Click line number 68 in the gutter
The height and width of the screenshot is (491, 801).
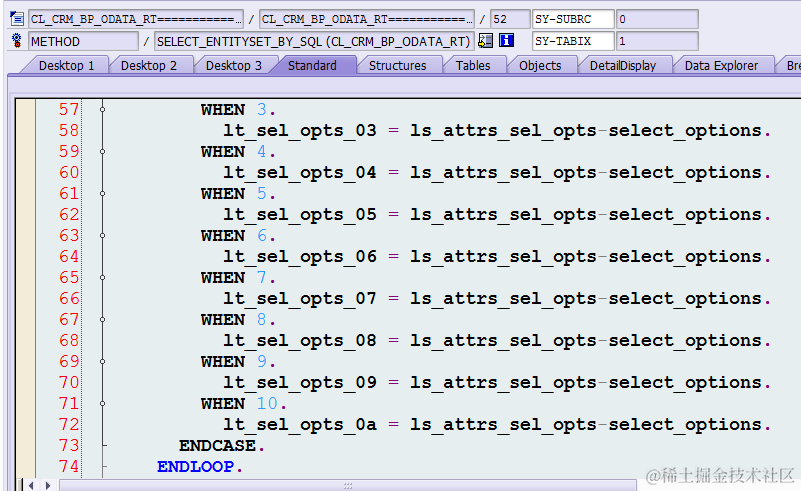69,340
